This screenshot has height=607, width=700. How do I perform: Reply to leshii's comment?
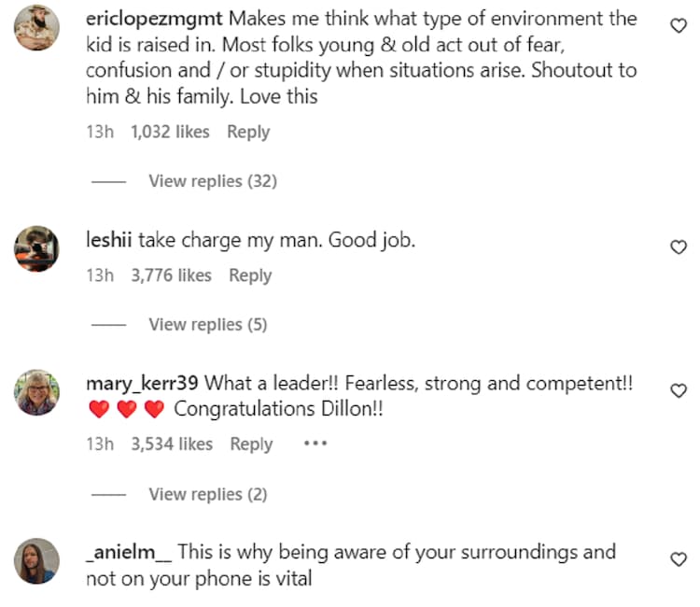(x=250, y=275)
